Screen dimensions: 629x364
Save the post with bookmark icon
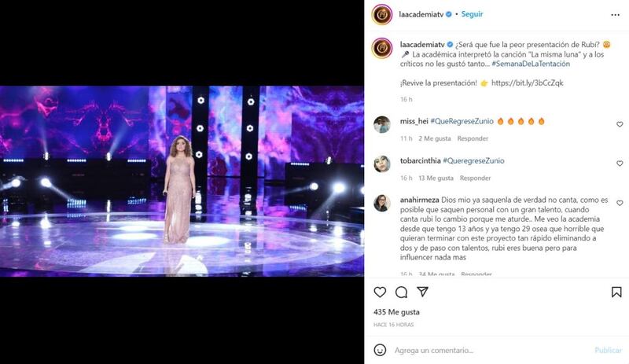(x=616, y=292)
